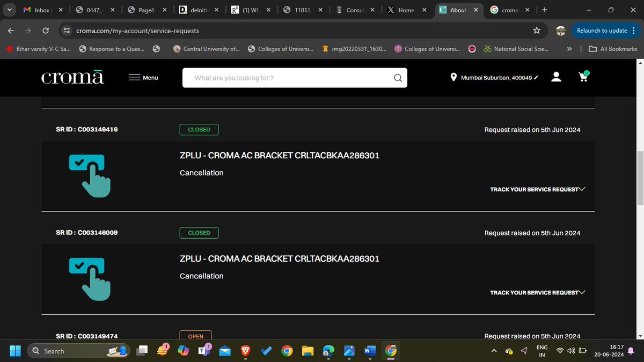Open the Croma hamburger Menu
This screenshot has width=644, height=362.
tap(143, 78)
